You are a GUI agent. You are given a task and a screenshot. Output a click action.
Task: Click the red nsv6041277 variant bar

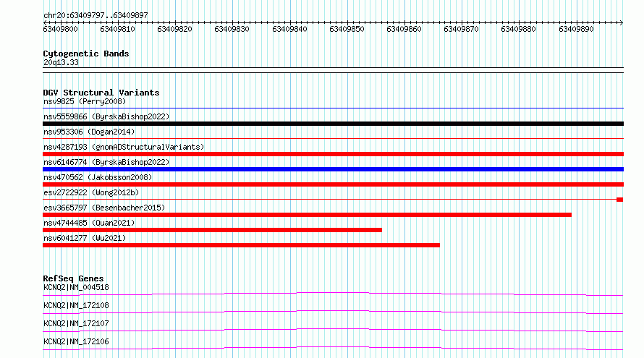click(241, 245)
